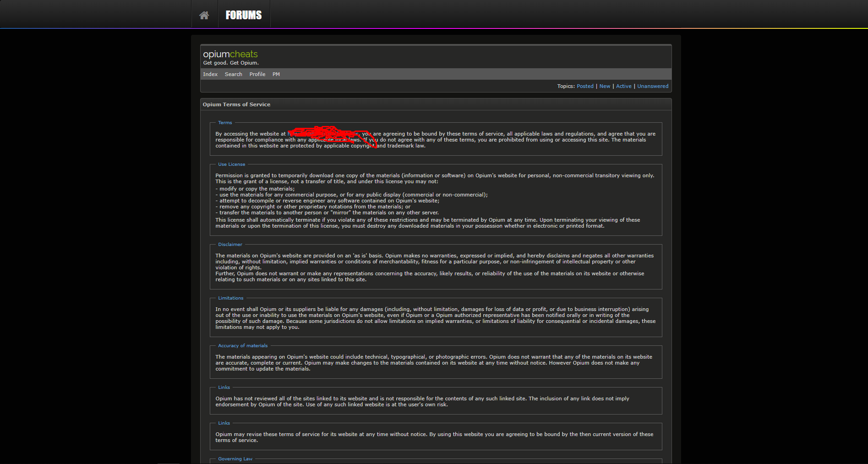Open the Profile page
The image size is (868, 464).
[x=257, y=74]
